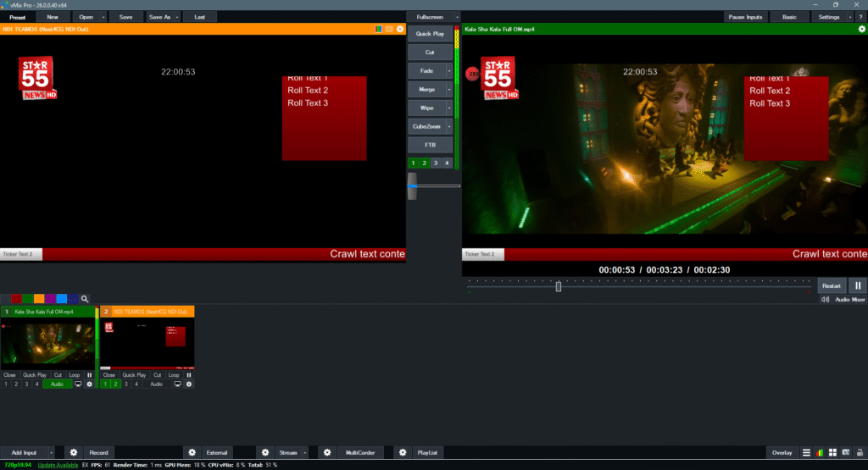Image resolution: width=868 pixels, height=470 pixels.
Task: Click the search magnifier above the inputs
Action: click(85, 299)
